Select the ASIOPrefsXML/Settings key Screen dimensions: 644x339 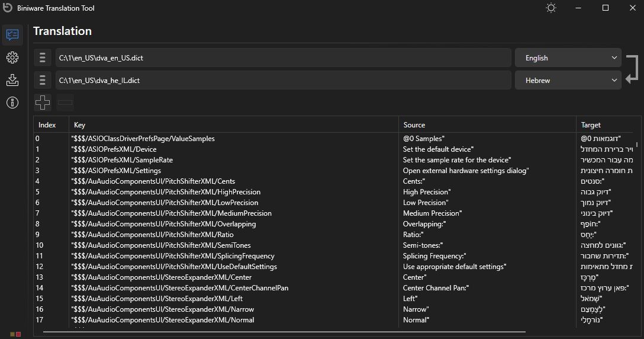[x=116, y=171]
